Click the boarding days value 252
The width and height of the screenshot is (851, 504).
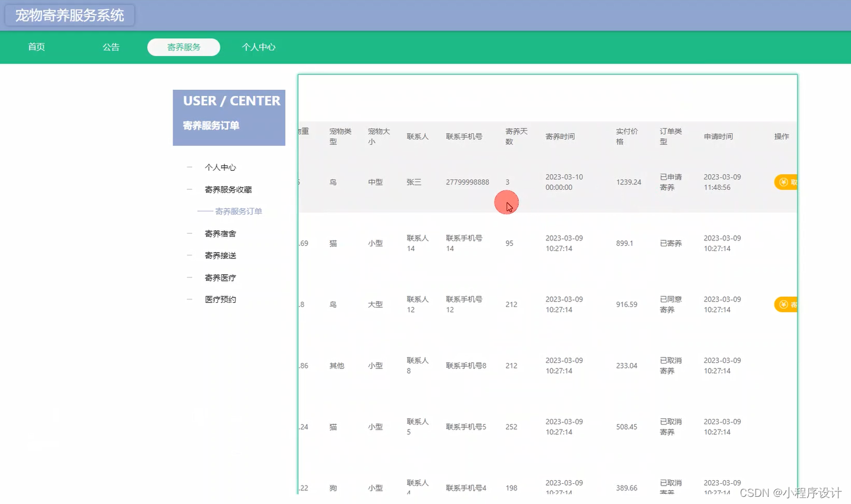coord(511,427)
